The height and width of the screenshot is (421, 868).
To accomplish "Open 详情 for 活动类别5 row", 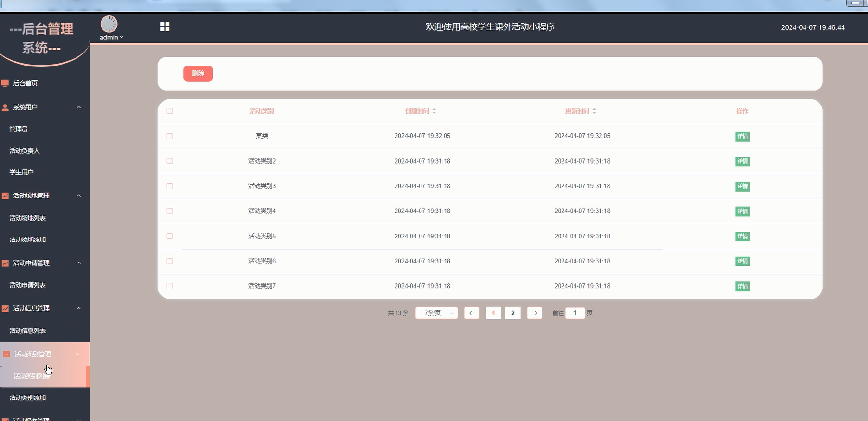I will pyautogui.click(x=742, y=237).
